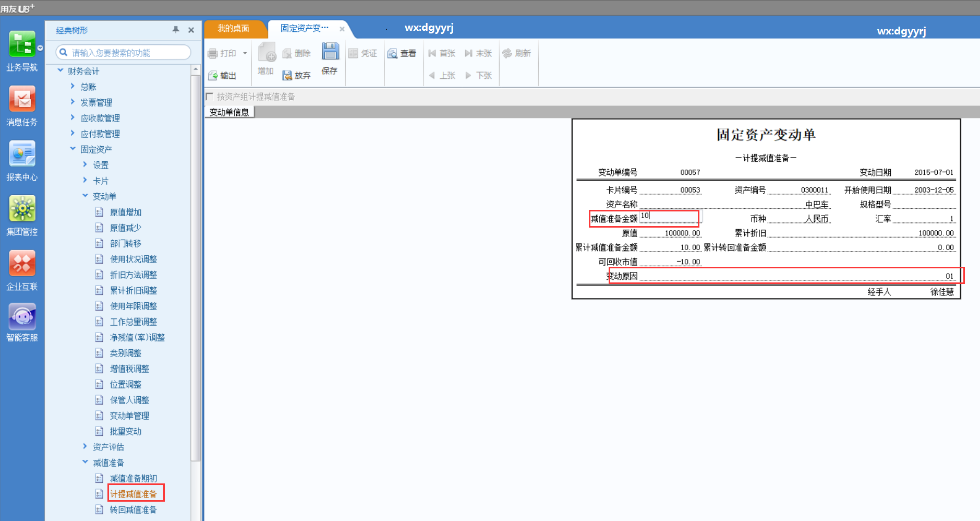Open 部门转移 in the tree
This screenshot has width=980, height=521.
coord(126,243)
